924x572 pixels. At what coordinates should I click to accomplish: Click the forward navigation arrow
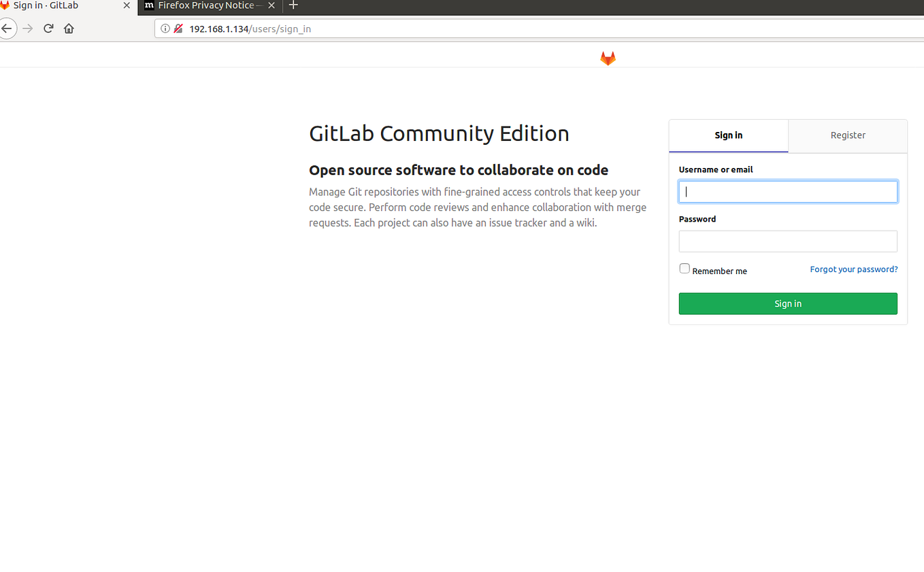[x=27, y=28]
